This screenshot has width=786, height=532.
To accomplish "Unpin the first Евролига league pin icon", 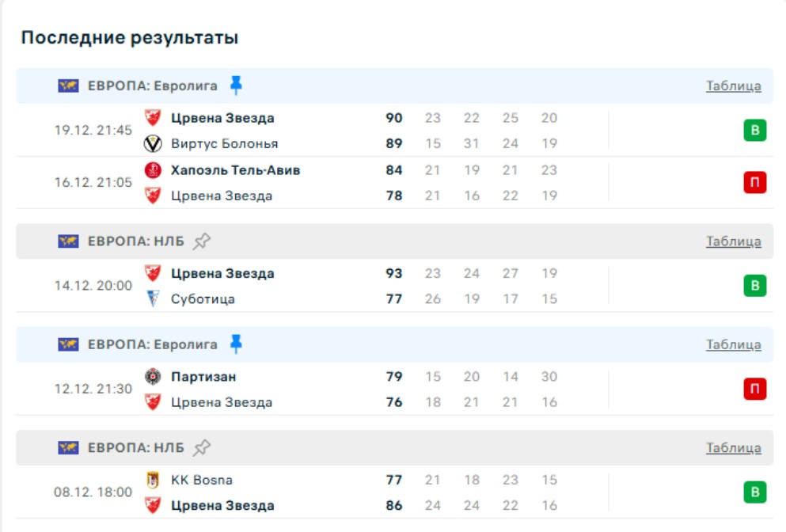I will [235, 85].
